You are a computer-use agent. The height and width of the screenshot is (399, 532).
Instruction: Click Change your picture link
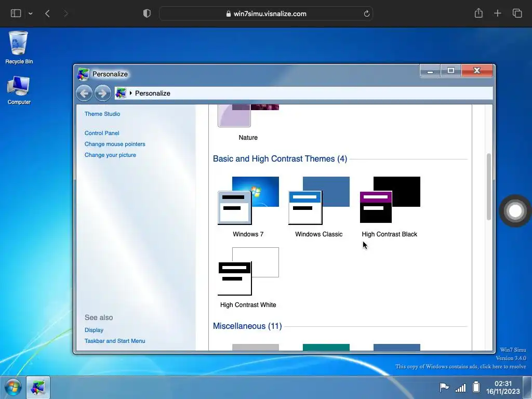click(110, 155)
